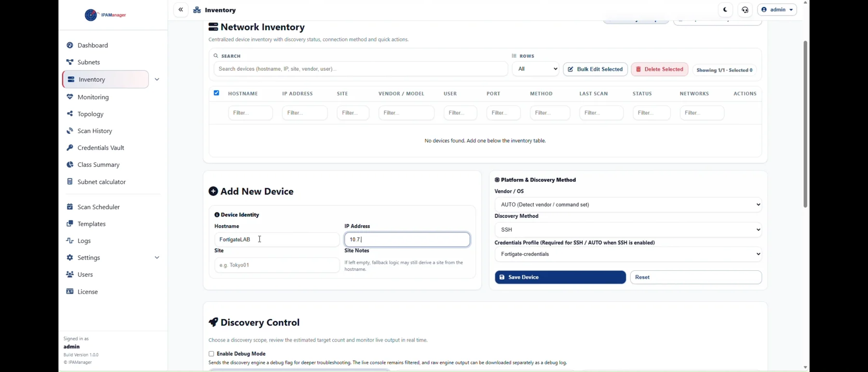Open the Vendor / OS dropdown

(x=628, y=205)
